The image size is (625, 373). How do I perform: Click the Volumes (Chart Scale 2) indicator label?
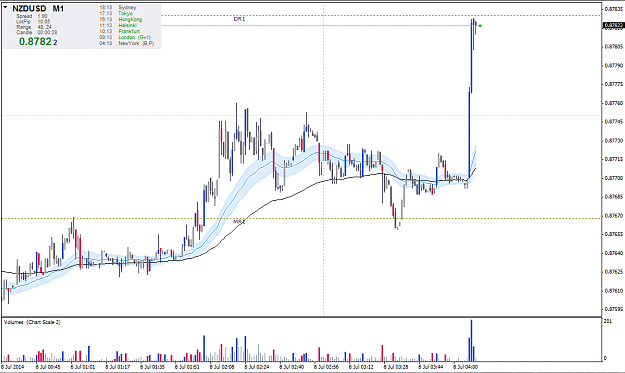[32, 322]
